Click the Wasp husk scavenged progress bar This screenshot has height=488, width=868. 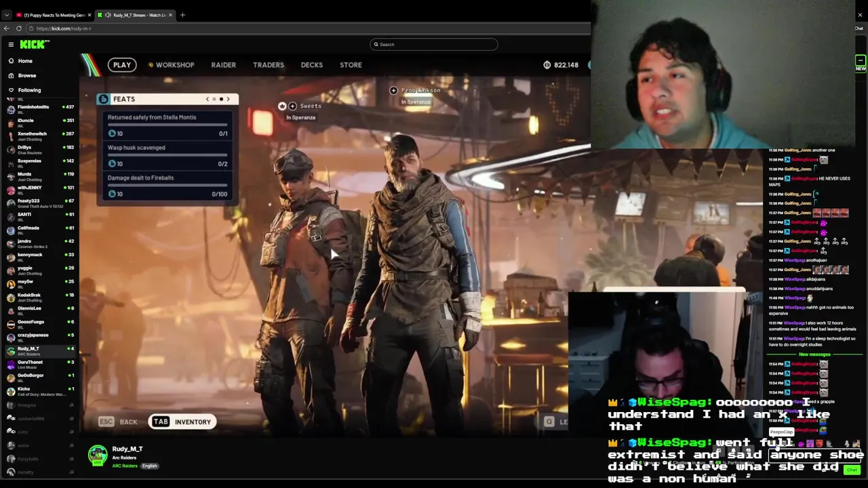(x=167, y=155)
